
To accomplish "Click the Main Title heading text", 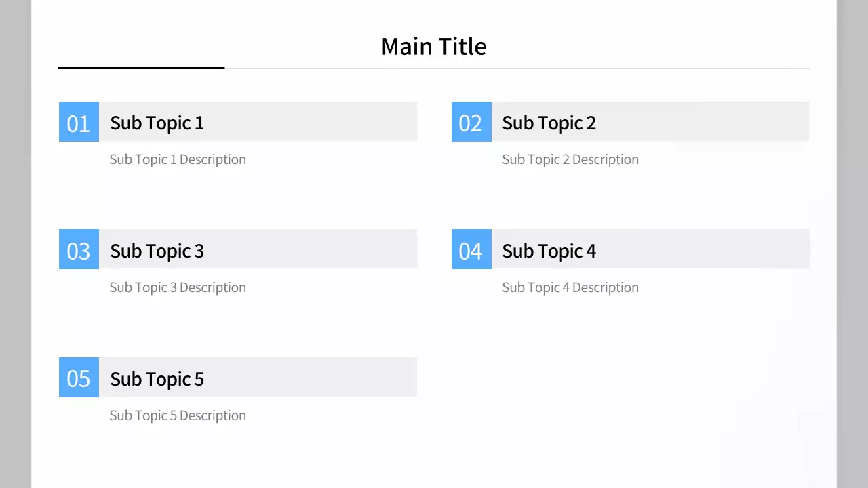I will (x=433, y=46).
